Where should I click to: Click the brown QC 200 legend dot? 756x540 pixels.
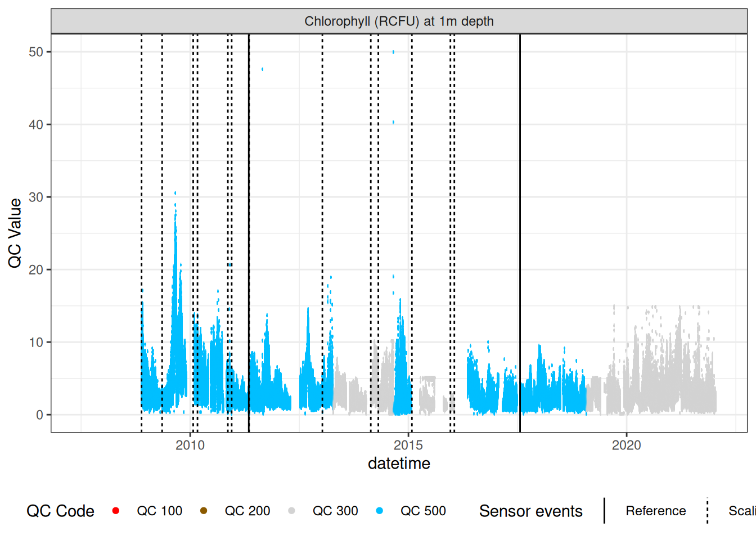tap(204, 511)
